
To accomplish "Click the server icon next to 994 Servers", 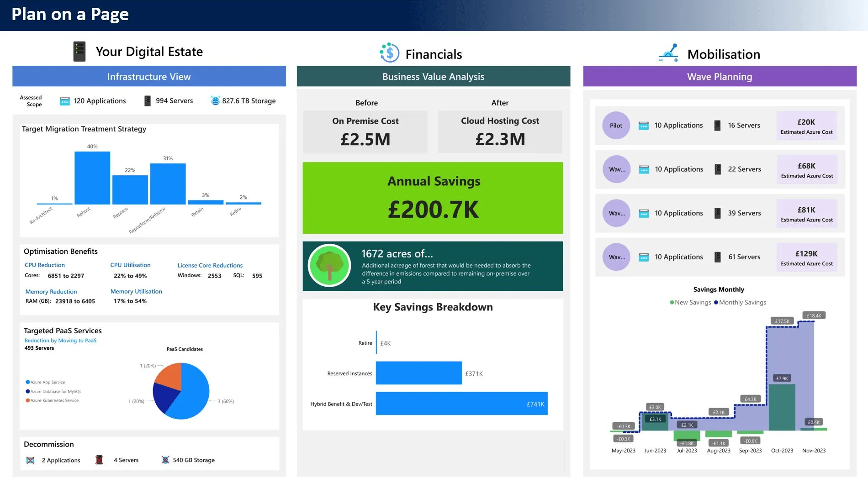I will [x=148, y=101].
